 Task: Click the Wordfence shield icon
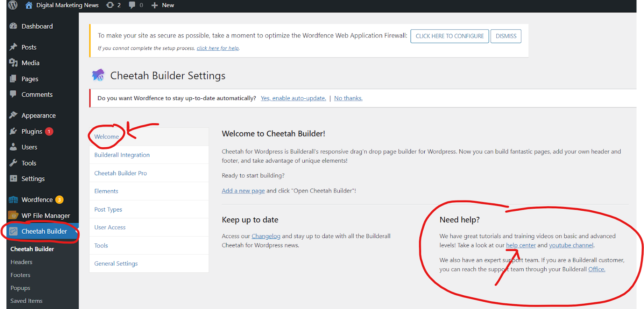pyautogui.click(x=13, y=199)
